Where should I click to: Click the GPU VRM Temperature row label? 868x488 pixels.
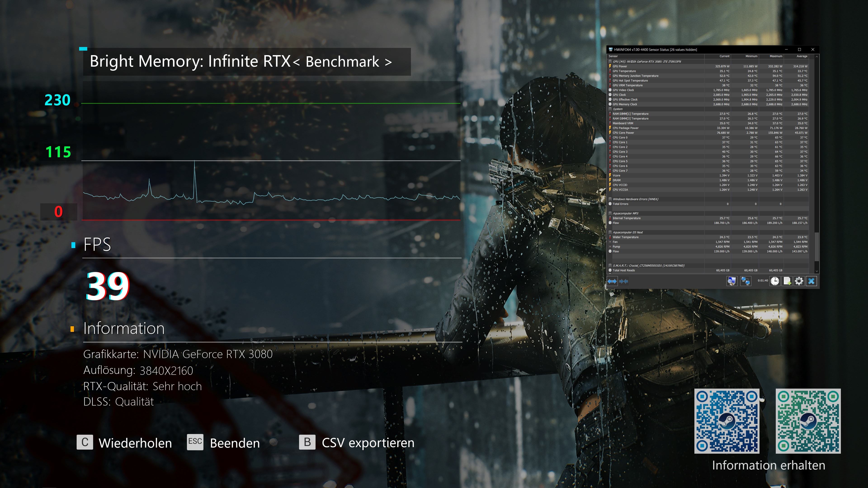click(627, 86)
